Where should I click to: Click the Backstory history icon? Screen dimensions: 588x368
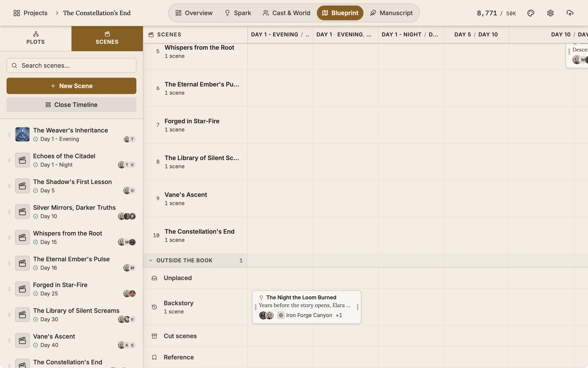pos(154,307)
